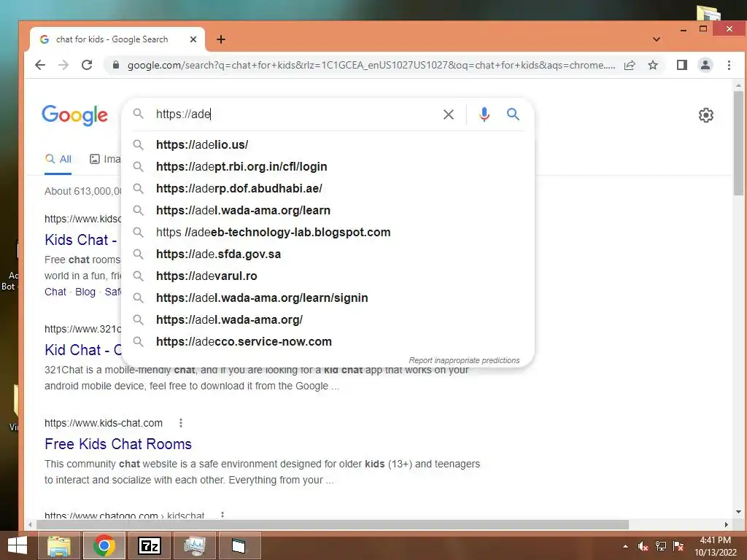Open the Chat sitelink under Kids Chat

click(55, 292)
